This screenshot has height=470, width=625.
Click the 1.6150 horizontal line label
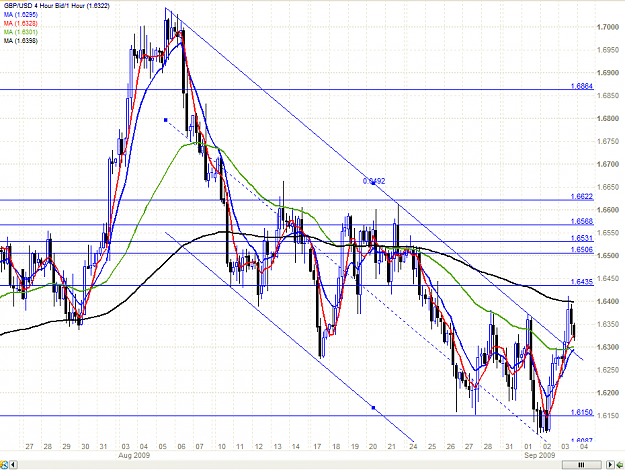tap(582, 412)
